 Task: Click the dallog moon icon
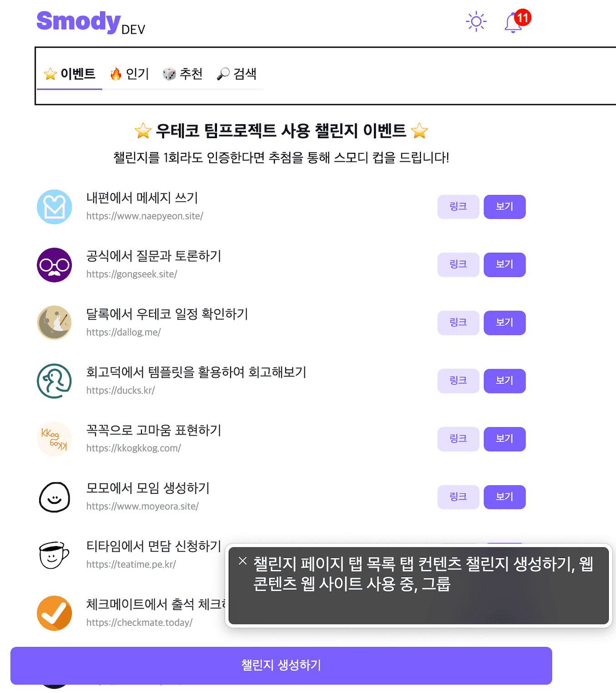point(55,323)
